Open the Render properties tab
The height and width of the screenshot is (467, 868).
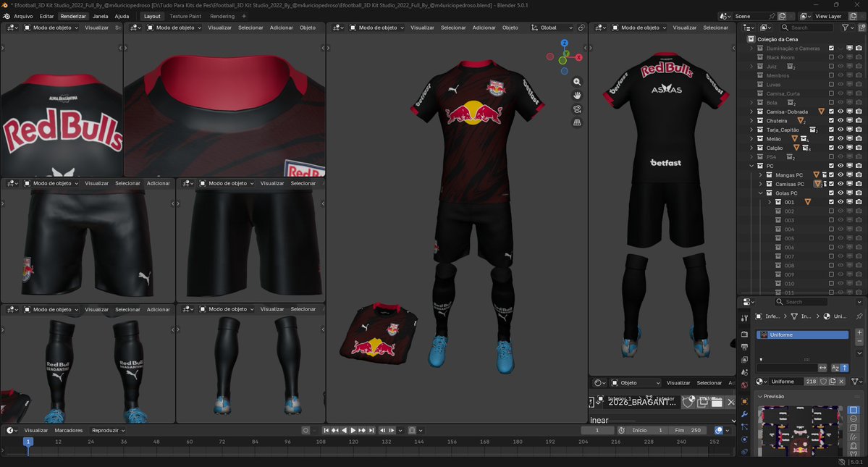point(744,335)
